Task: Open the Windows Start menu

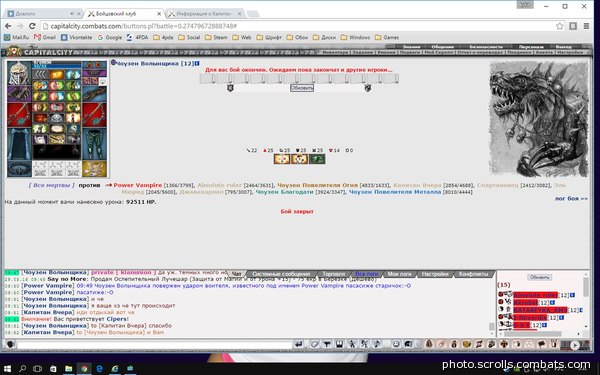Action: click(7, 368)
